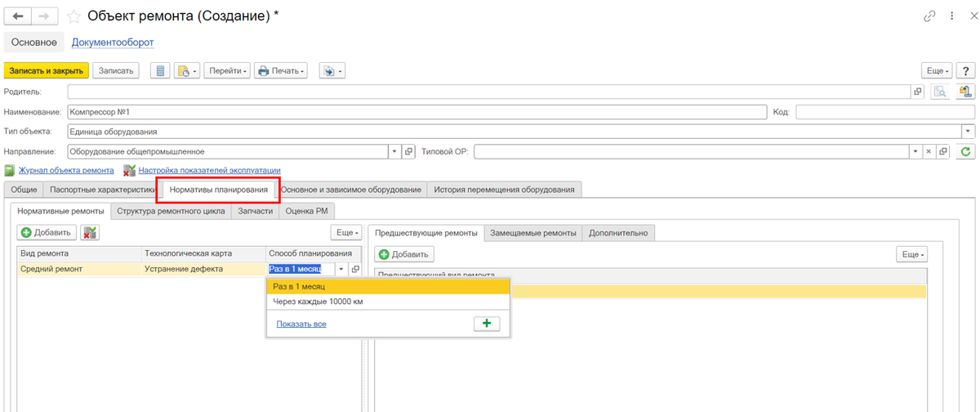This screenshot has height=412, width=980.
Task: Clear the Типовой ОР field with X
Action: pos(929,151)
